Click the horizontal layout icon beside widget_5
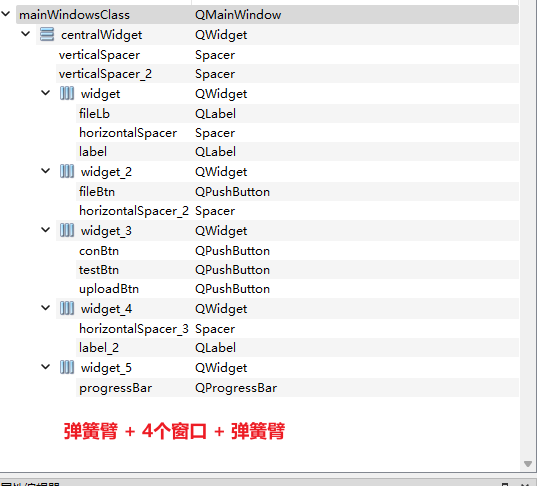This screenshot has height=486, width=537. (x=67, y=367)
